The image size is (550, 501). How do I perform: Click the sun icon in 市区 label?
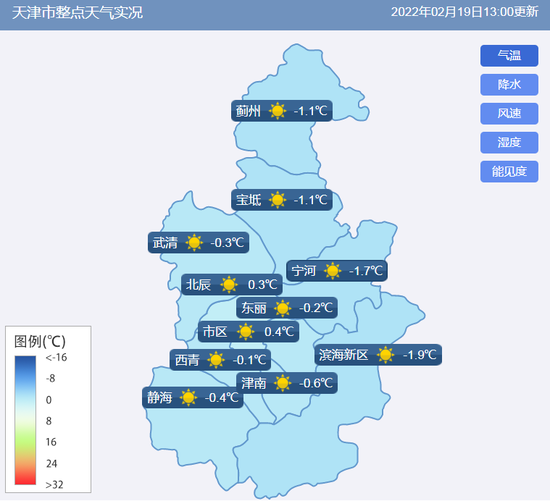[x=245, y=332]
